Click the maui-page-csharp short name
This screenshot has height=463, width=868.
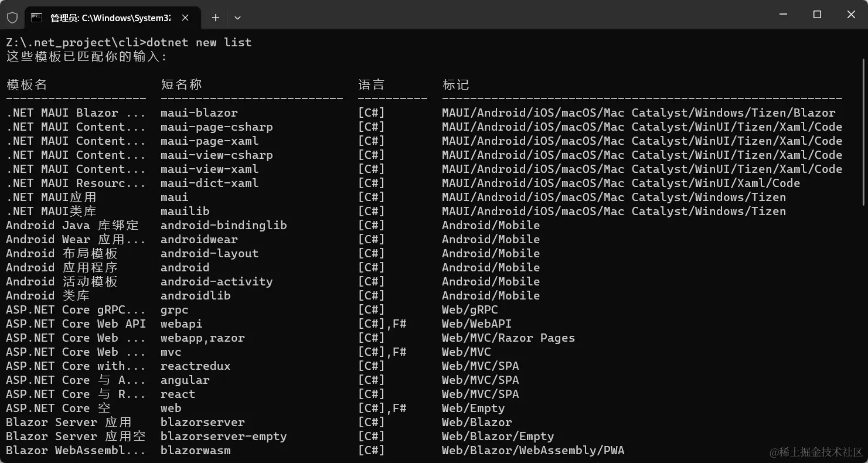click(x=217, y=127)
